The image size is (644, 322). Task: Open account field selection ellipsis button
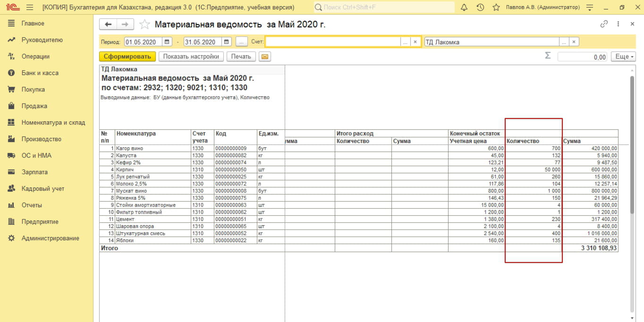(405, 42)
